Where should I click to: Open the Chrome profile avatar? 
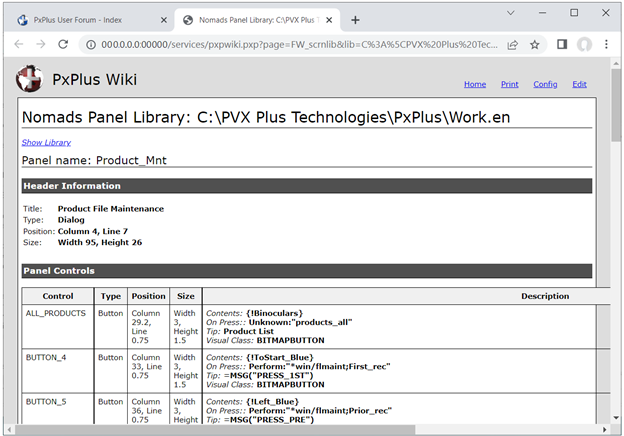[x=584, y=44]
